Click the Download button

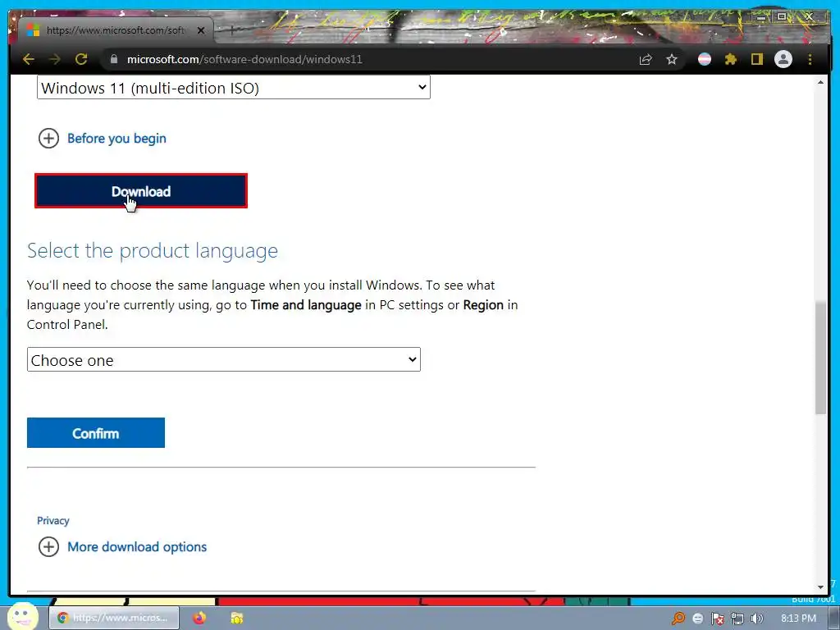coord(141,190)
